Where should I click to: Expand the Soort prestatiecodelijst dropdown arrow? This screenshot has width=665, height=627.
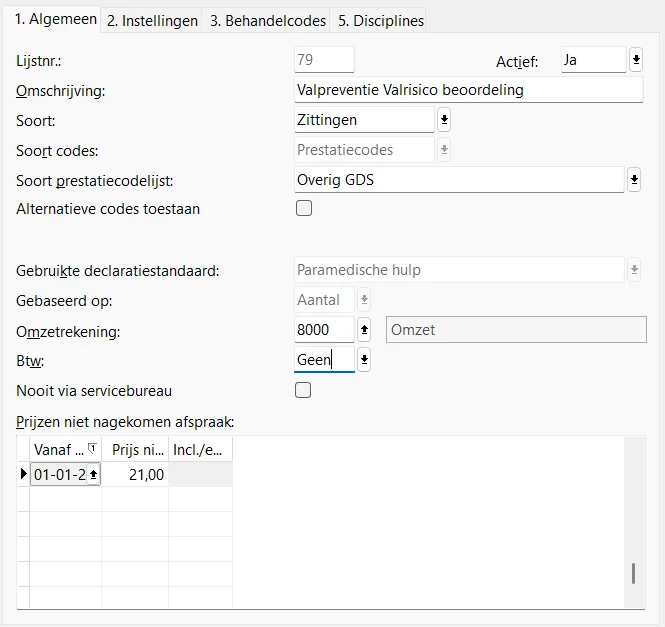tap(634, 180)
